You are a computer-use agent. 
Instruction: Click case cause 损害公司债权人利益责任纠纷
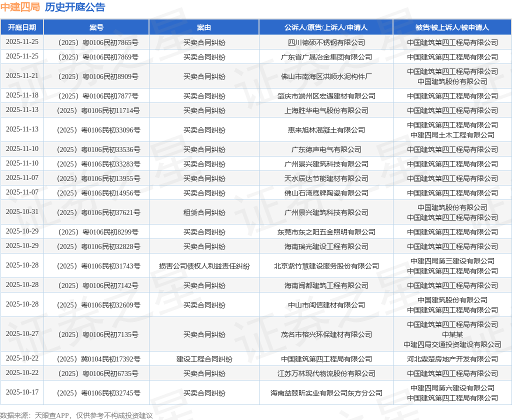click(x=204, y=266)
